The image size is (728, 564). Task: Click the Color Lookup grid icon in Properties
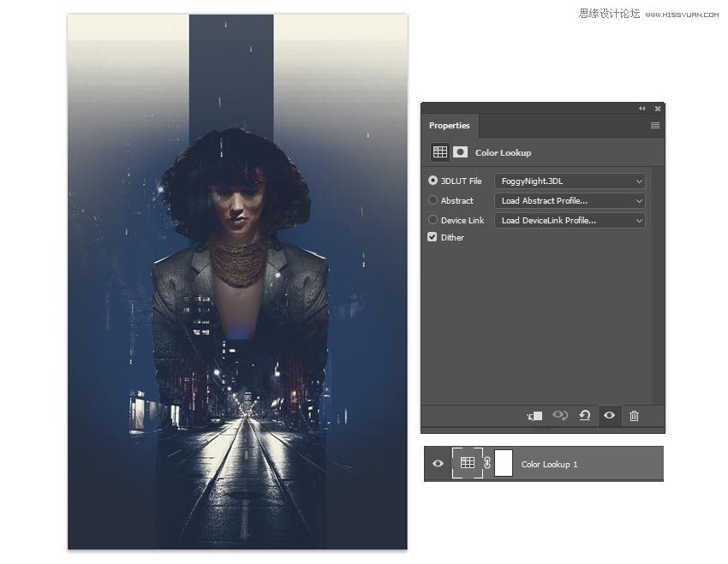tap(439, 151)
